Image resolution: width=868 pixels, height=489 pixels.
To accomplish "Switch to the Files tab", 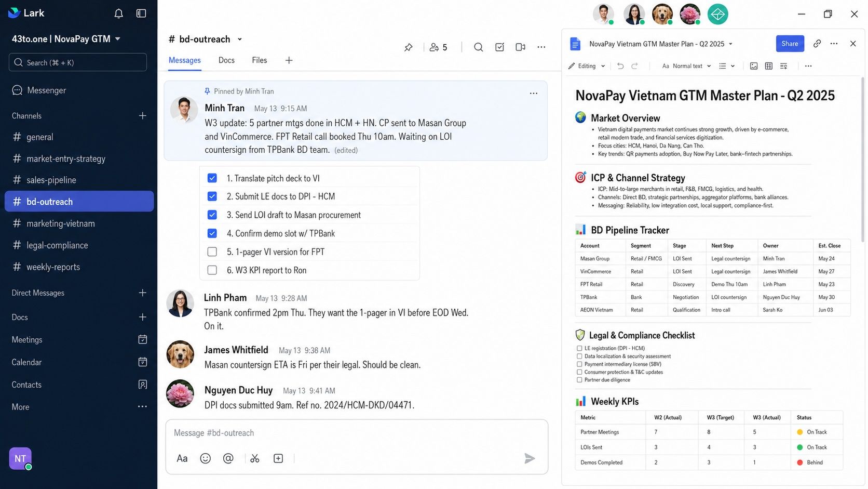I will 260,60.
